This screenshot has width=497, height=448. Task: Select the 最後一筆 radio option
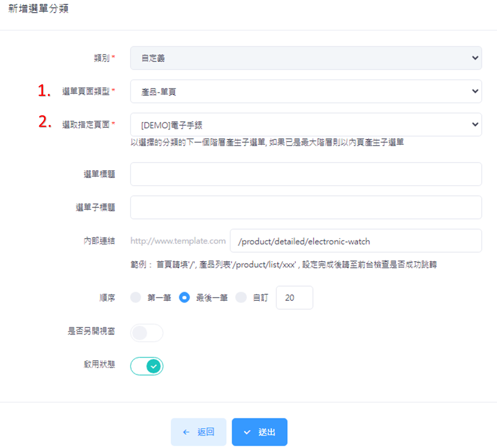tap(185, 298)
